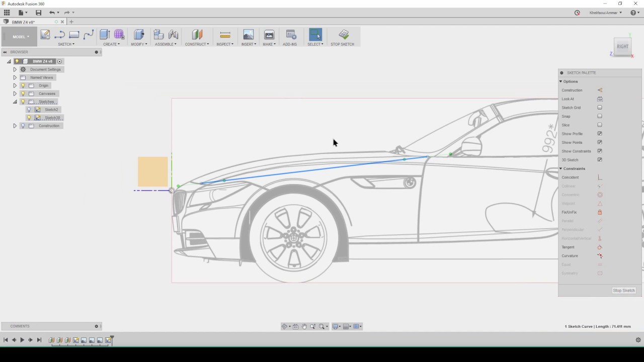
Task: Choose the Spline sketch tool
Action: coord(89,35)
